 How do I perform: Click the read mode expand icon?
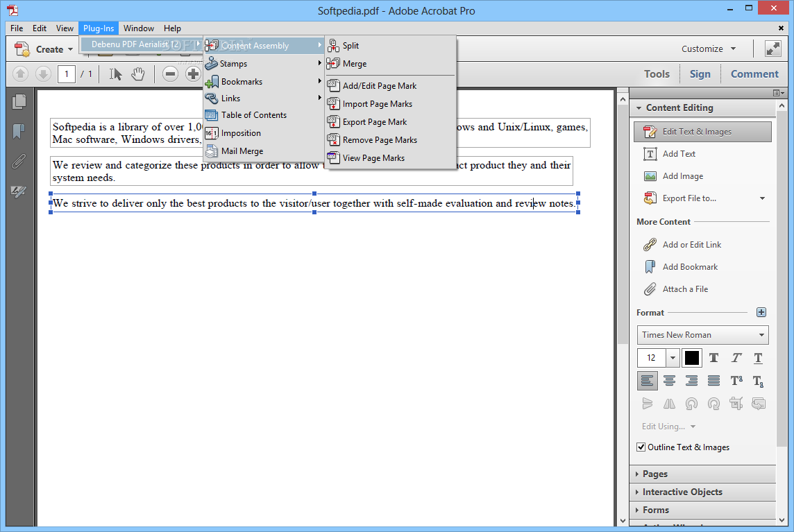pyautogui.click(x=772, y=49)
